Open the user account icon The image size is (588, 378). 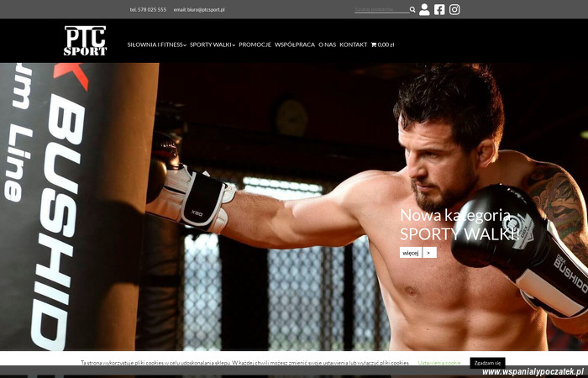coord(424,9)
